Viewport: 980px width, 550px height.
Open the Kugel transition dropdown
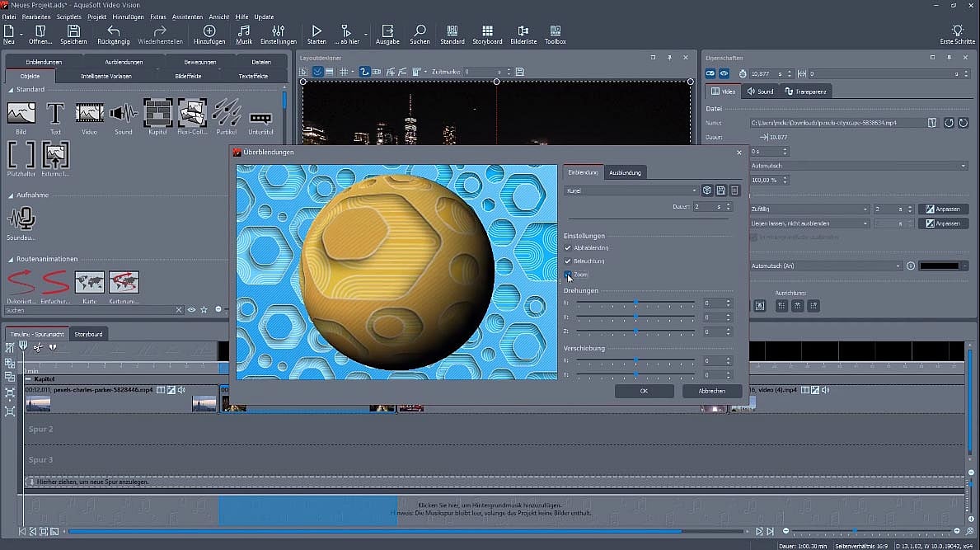click(631, 190)
